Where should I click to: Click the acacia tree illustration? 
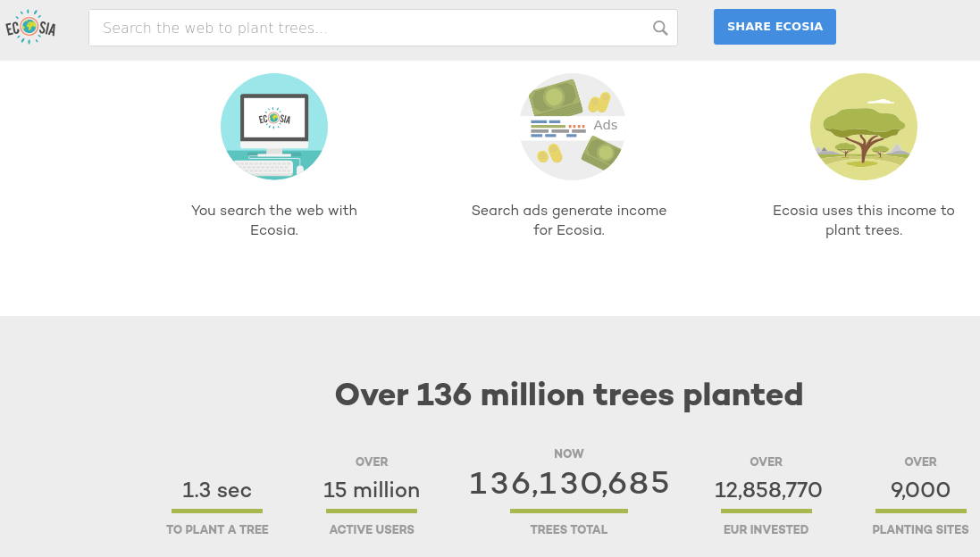(x=863, y=127)
